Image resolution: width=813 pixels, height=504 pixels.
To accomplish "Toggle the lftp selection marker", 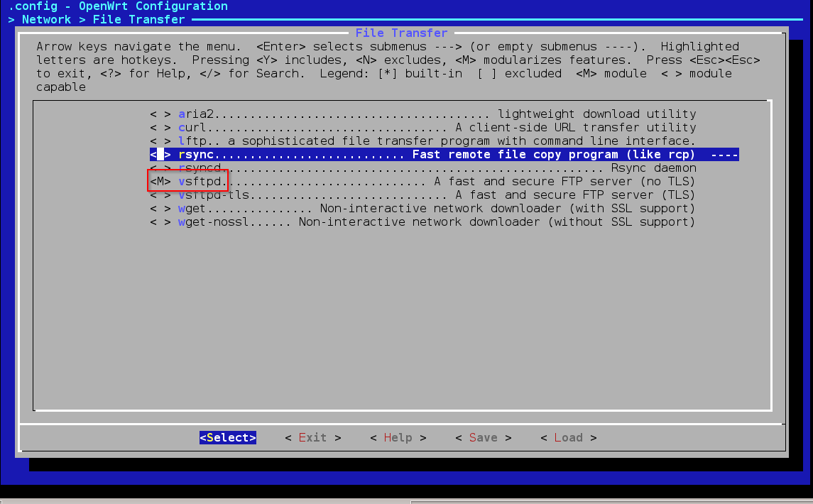I will pyautogui.click(x=160, y=141).
